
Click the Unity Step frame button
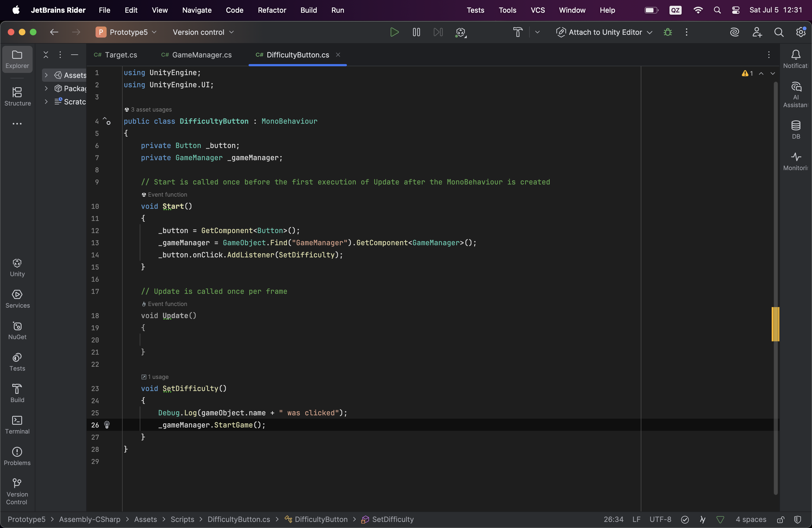438,32
